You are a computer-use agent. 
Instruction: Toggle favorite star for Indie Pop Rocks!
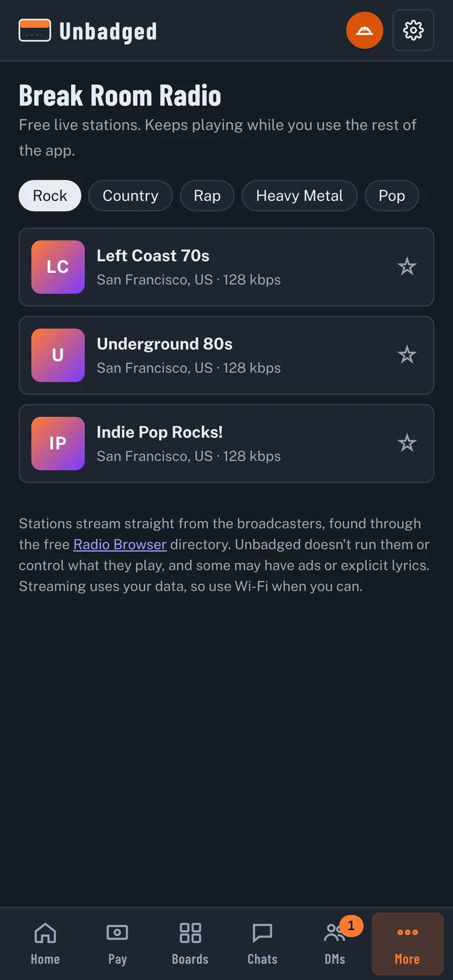pyautogui.click(x=407, y=444)
